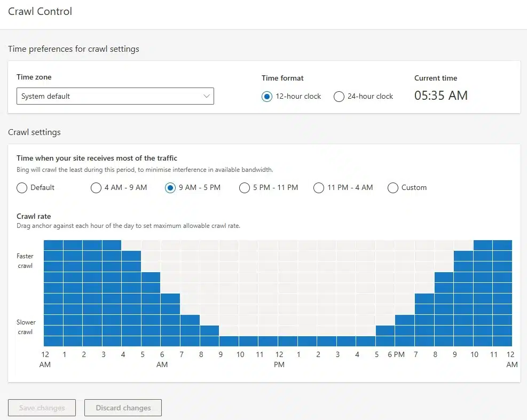Click the Crawl rate label
The image size is (527, 420).
click(34, 216)
